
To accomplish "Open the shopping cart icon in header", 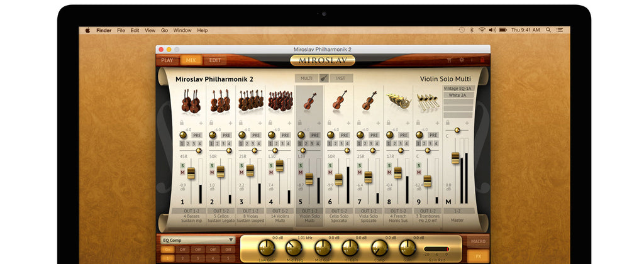I will pyautogui.click(x=449, y=60).
